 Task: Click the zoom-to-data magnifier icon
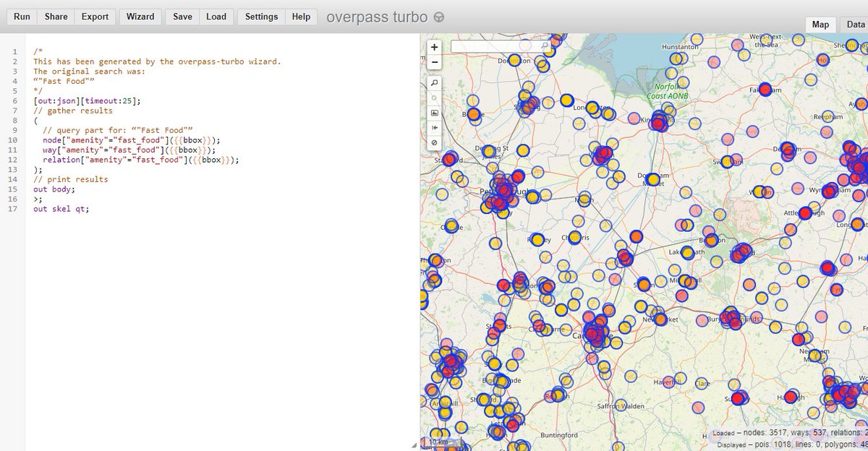[434, 83]
